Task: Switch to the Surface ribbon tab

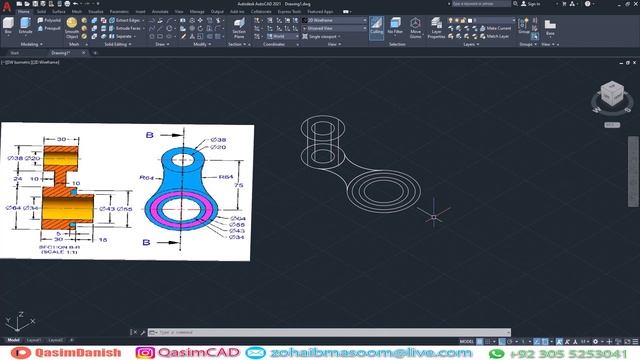Action: 59,12
